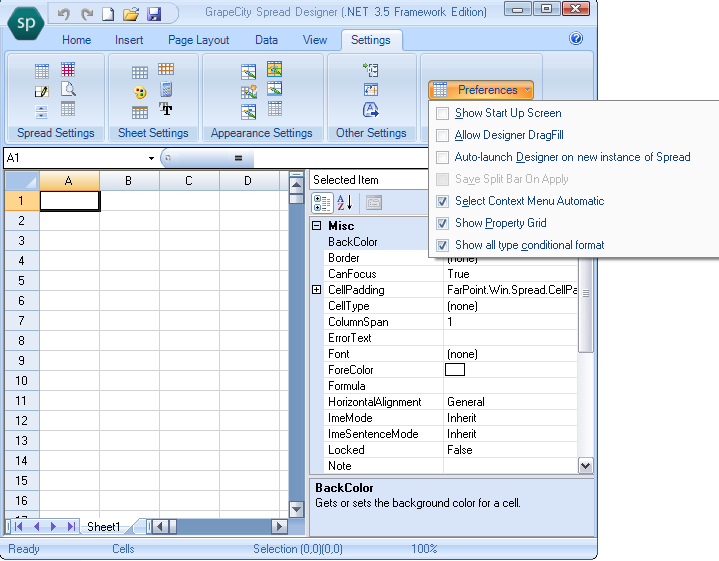The width and height of the screenshot is (719, 561).
Task: Select row header 5
Action: click(22, 280)
